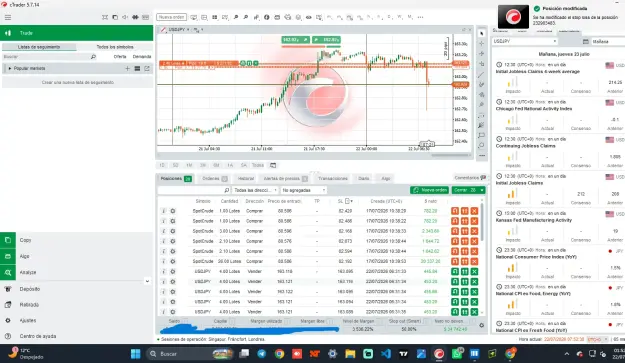Click the buy quick trade button 162.83
Viewport: 625px width, 363px height.
point(326,40)
